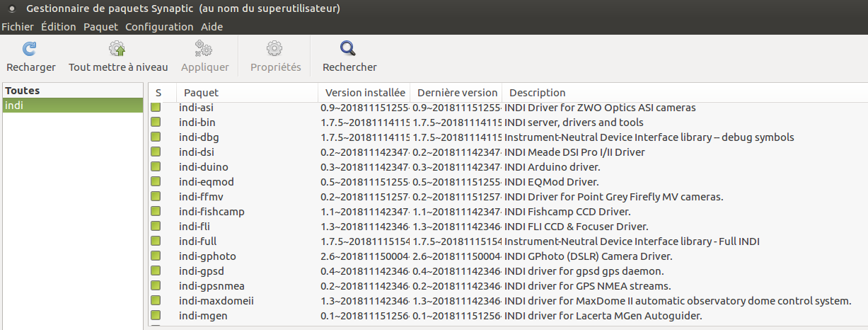This screenshot has height=330, width=868.
Task: Open the Fichier menu
Action: point(18,27)
